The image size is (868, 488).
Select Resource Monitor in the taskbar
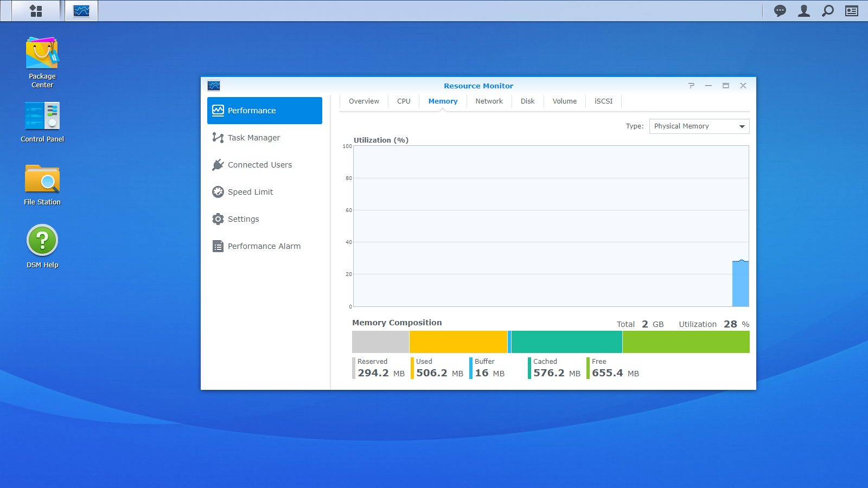coord(81,11)
